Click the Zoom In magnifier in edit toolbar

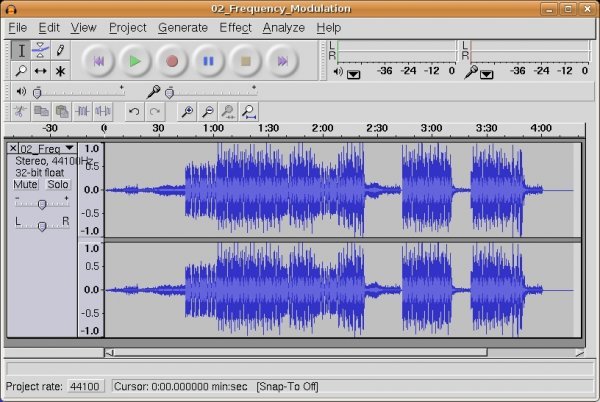click(186, 112)
